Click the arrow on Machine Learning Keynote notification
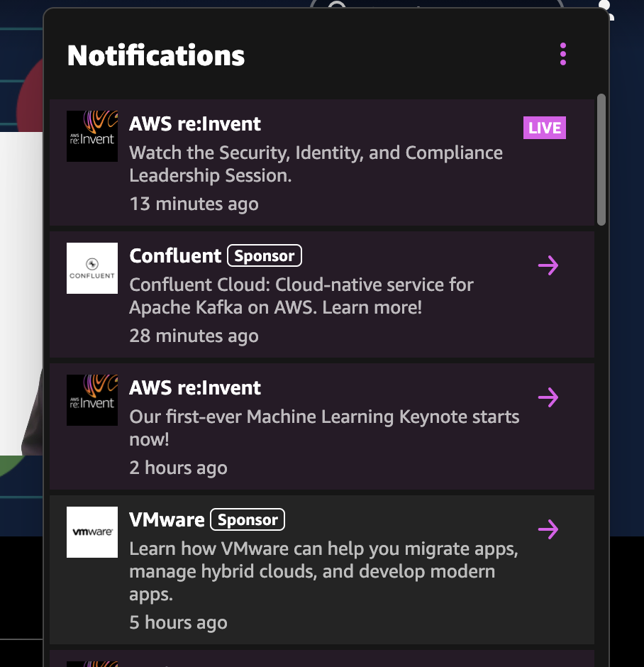The width and height of the screenshot is (644, 667). [x=548, y=397]
